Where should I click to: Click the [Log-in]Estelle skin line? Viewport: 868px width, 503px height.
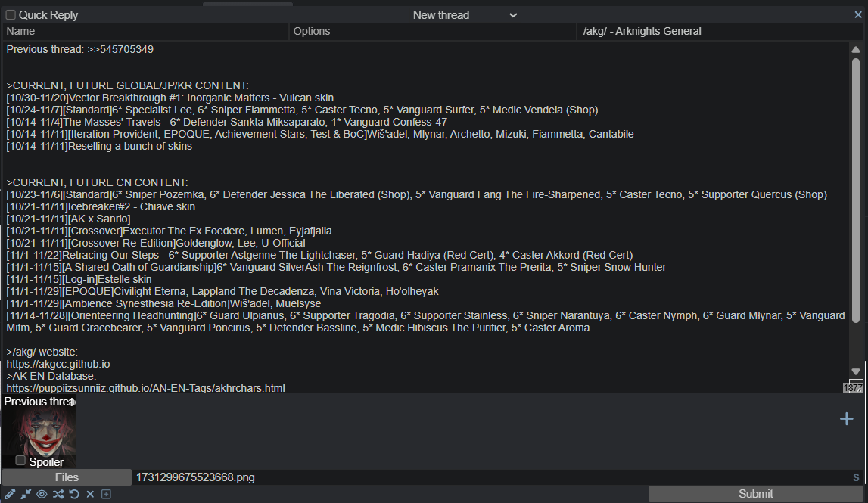(x=79, y=279)
